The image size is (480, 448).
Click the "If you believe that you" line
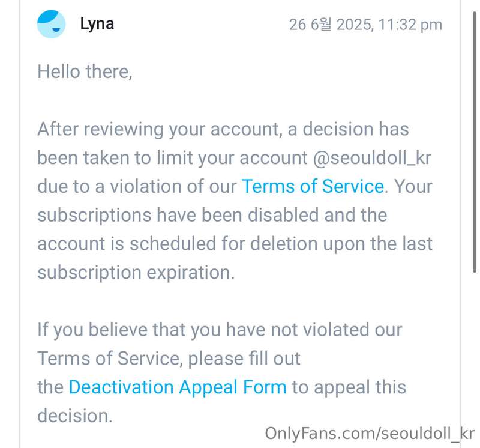[x=220, y=330]
